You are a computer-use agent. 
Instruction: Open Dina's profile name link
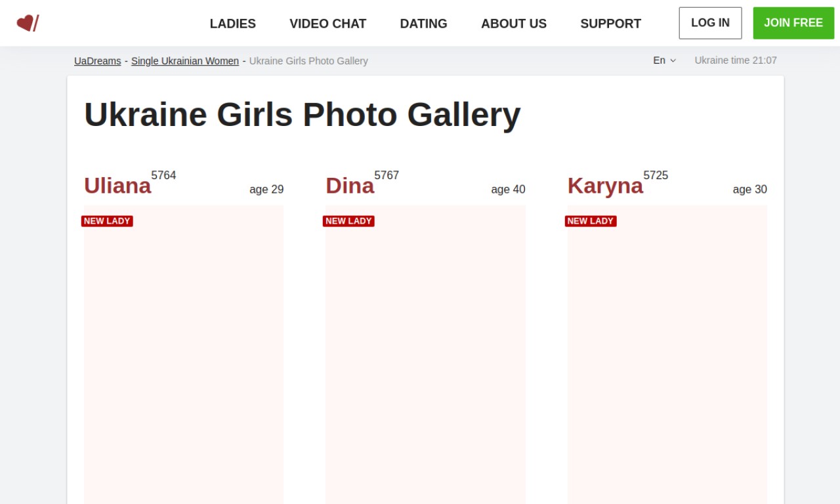[x=350, y=186]
